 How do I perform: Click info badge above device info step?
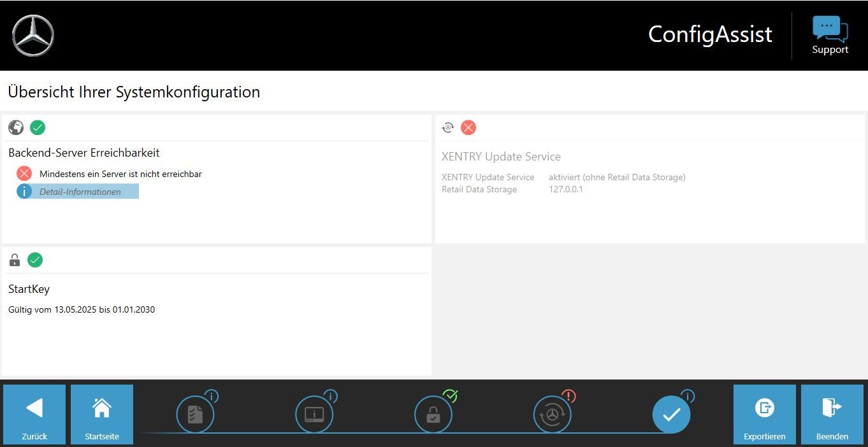pyautogui.click(x=331, y=397)
